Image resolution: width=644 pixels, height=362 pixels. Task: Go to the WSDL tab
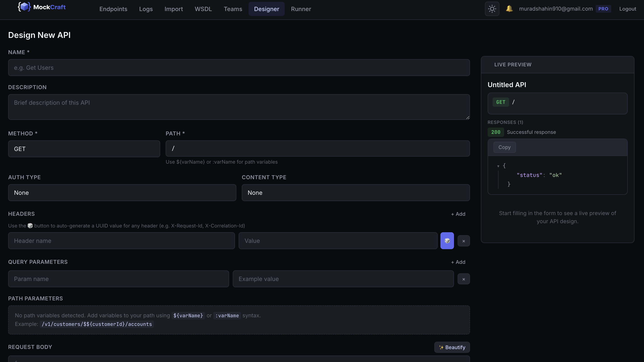pyautogui.click(x=203, y=9)
